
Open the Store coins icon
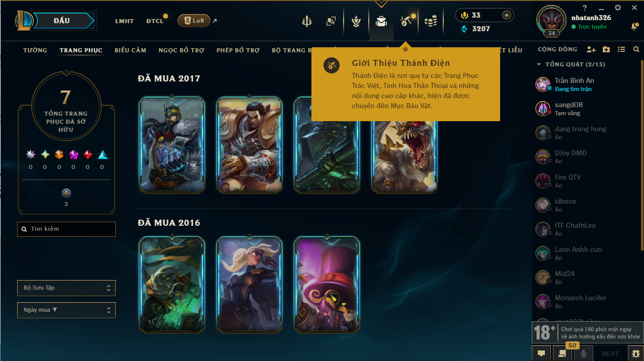tap(431, 21)
